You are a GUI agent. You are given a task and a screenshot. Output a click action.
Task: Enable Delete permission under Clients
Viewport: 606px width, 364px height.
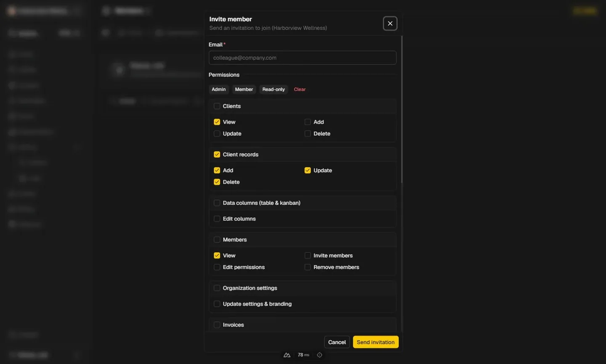pos(308,134)
